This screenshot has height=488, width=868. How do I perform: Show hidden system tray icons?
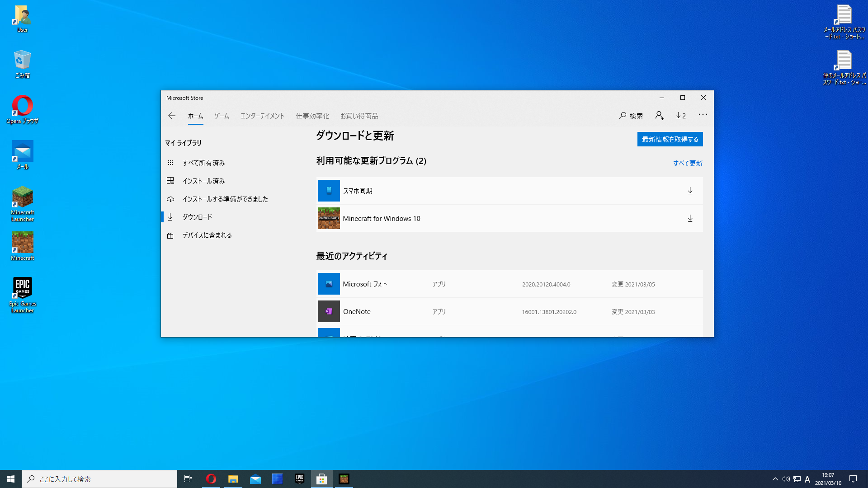tap(775, 479)
